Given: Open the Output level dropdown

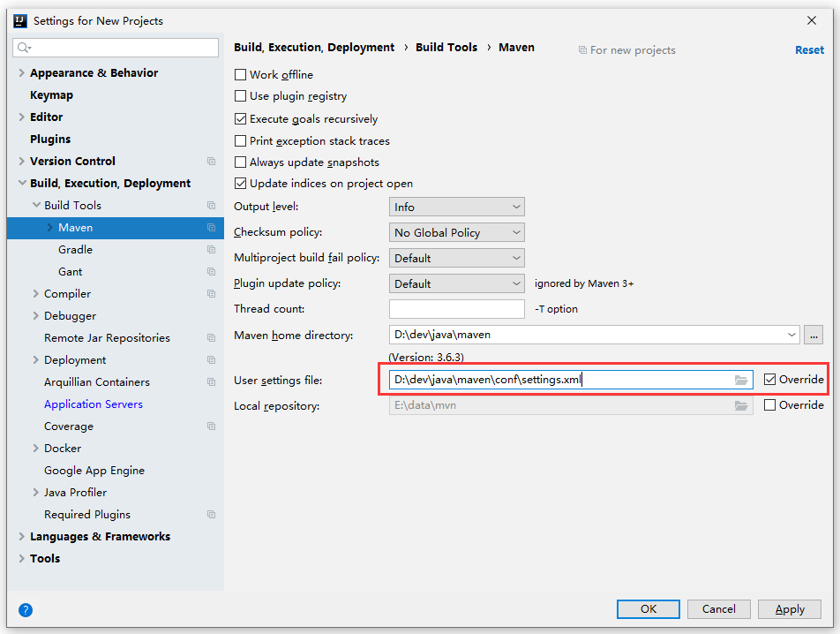Looking at the screenshot, I should point(457,207).
